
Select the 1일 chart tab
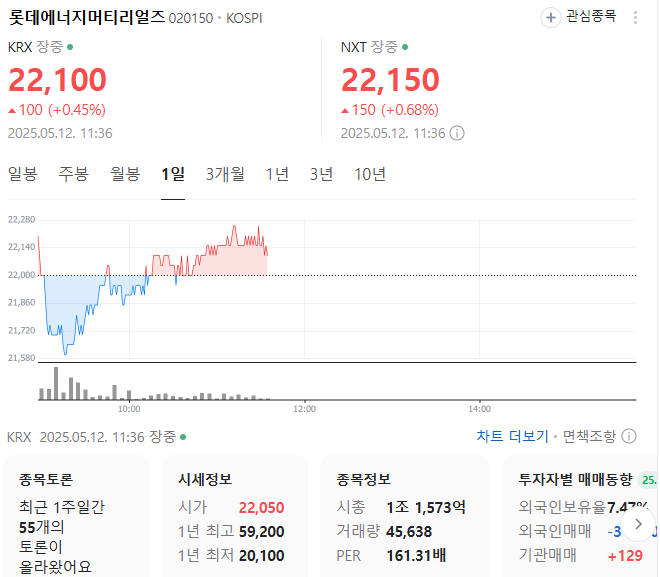(x=173, y=174)
